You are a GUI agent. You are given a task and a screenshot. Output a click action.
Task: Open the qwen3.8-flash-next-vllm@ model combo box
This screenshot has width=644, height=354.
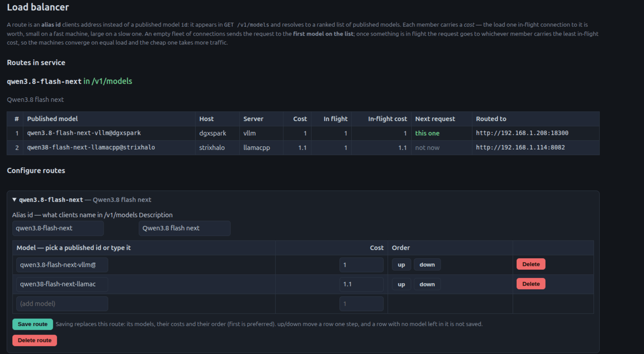pyautogui.click(x=62, y=265)
